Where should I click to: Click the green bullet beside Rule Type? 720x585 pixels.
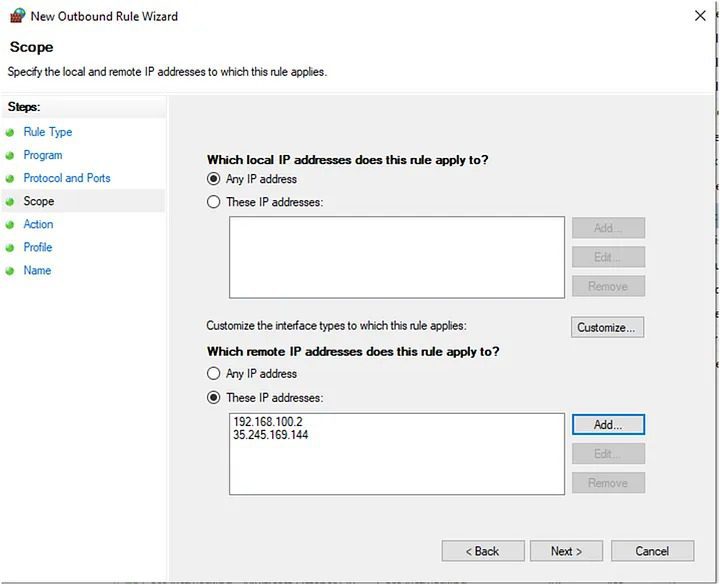click(10, 133)
